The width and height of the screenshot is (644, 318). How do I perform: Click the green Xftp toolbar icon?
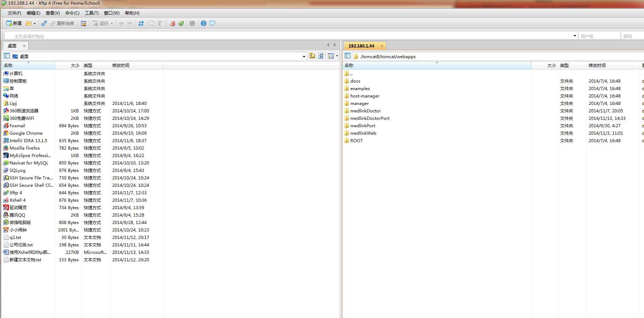(x=181, y=23)
